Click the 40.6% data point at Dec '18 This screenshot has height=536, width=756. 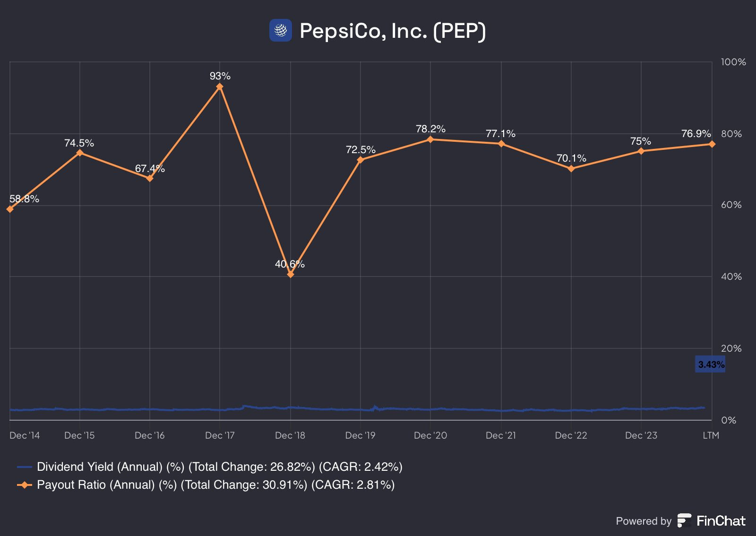click(x=290, y=274)
